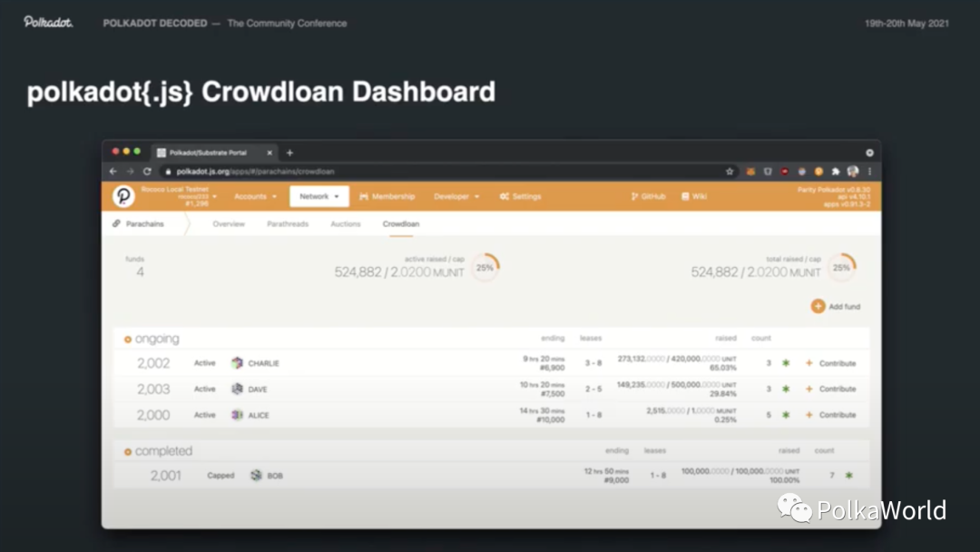Expand the Network dropdown menu
Screen dimensions: 980x552
pyautogui.click(x=318, y=196)
